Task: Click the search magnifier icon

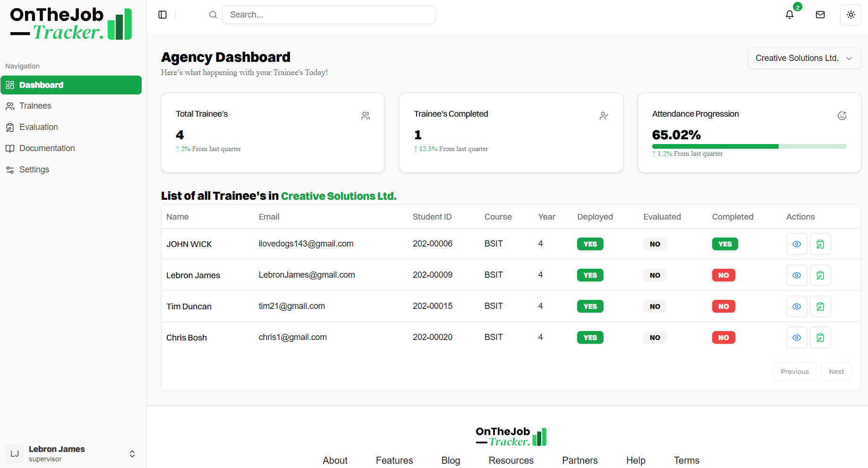Action: pyautogui.click(x=213, y=15)
